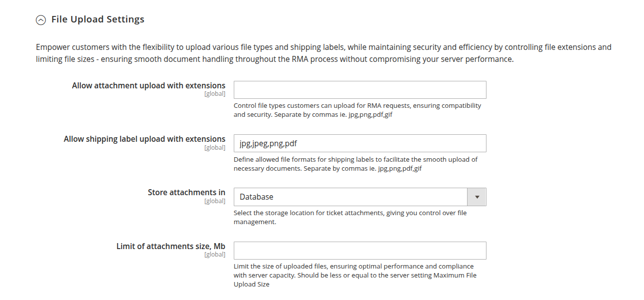Click the Store attachments in label
The image size is (644, 300).
pyautogui.click(x=186, y=192)
